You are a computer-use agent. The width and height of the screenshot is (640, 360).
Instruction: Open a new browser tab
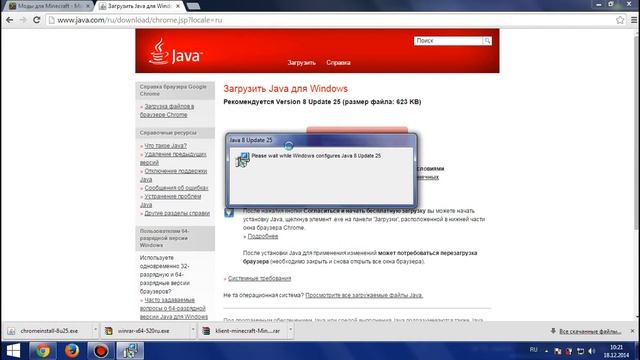click(x=193, y=6)
